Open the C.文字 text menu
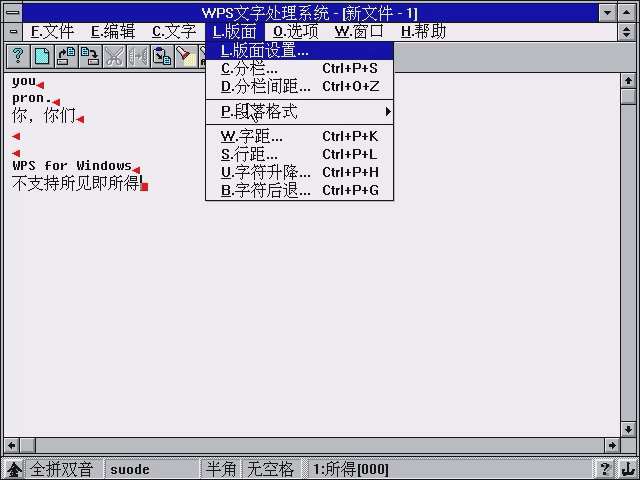This screenshot has height=480, width=640. (174, 31)
